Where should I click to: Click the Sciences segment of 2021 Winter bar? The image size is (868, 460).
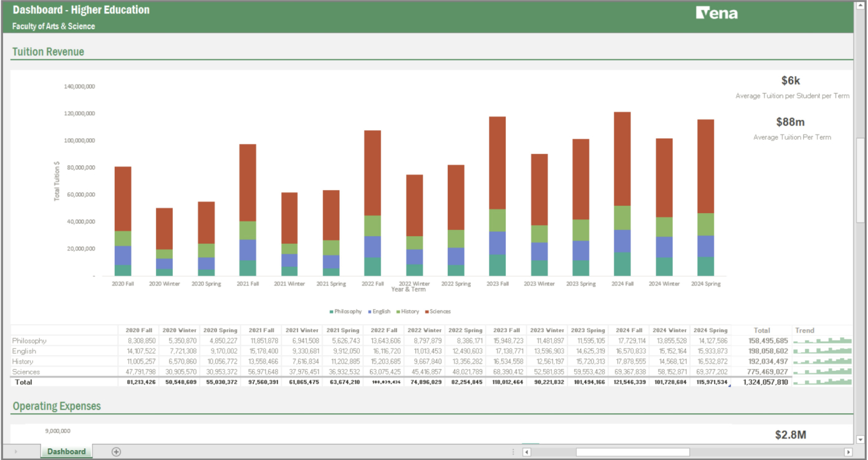289,218
